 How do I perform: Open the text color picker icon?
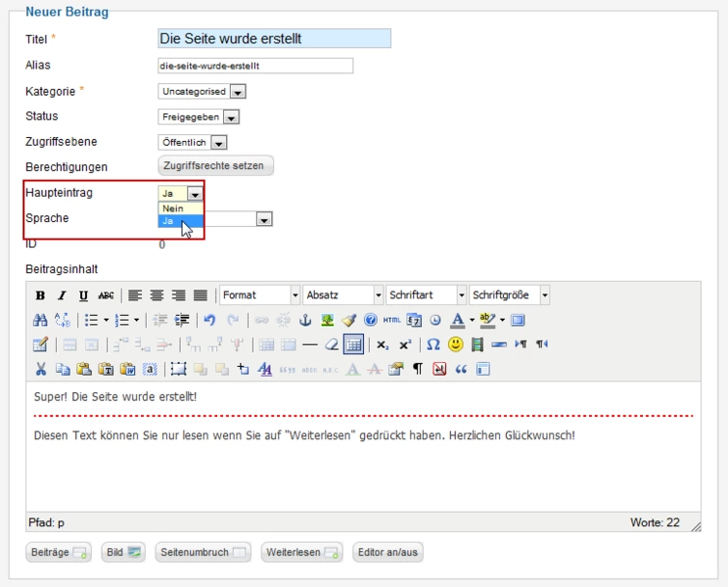click(x=457, y=320)
